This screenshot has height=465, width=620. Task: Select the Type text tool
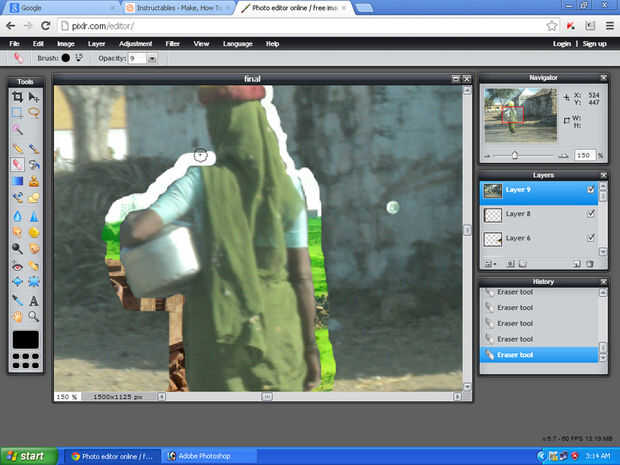[x=34, y=301]
